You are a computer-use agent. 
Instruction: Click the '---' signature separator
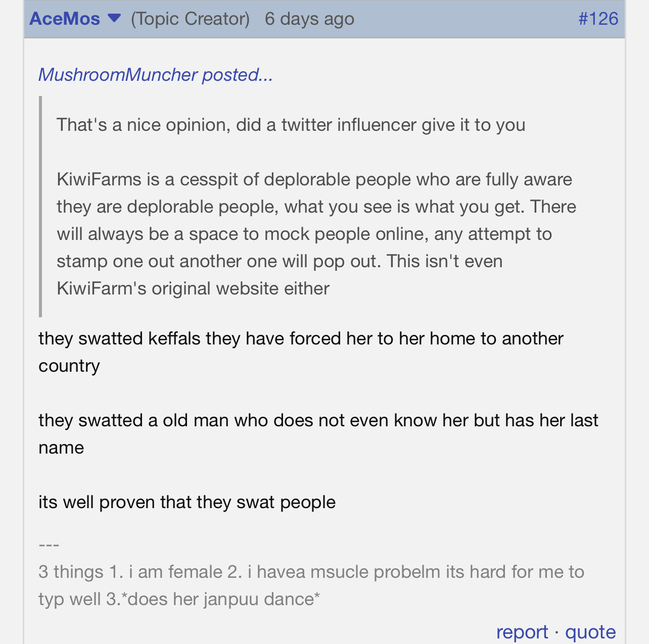click(49, 544)
